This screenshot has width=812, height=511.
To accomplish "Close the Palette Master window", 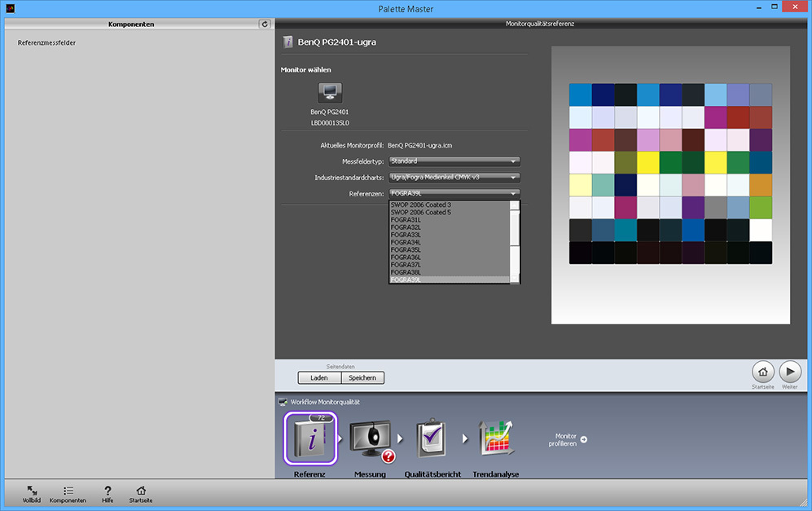I will 795,7.
